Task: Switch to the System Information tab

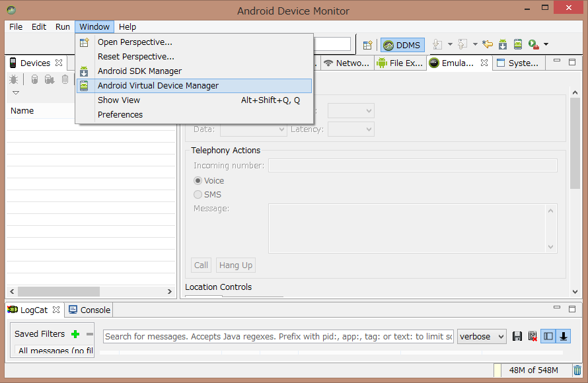Action: (518, 63)
